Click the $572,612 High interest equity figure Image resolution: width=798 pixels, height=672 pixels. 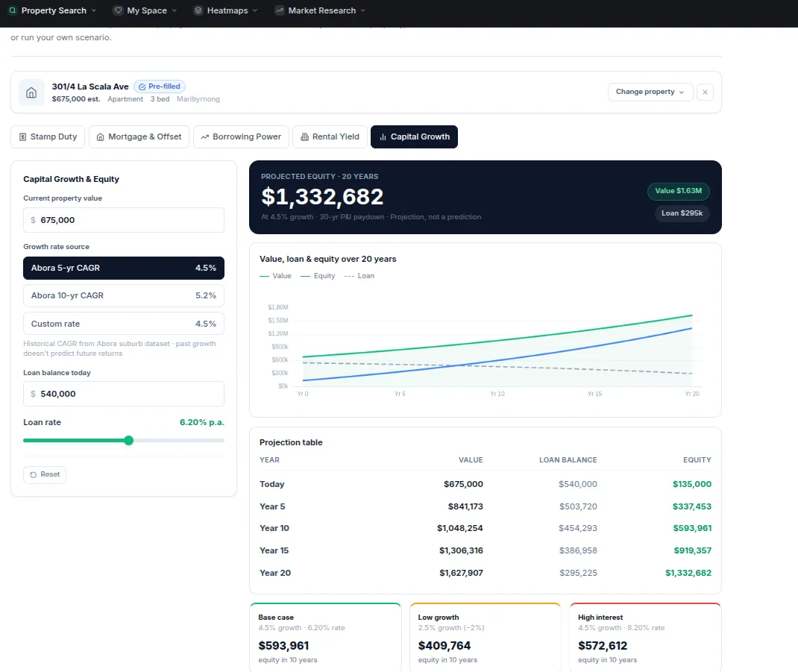coord(603,646)
